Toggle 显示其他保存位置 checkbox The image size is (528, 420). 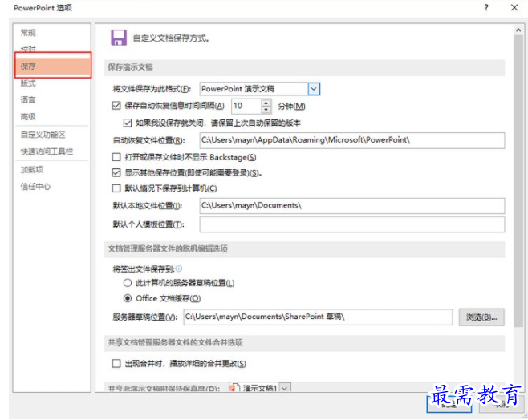pos(116,173)
